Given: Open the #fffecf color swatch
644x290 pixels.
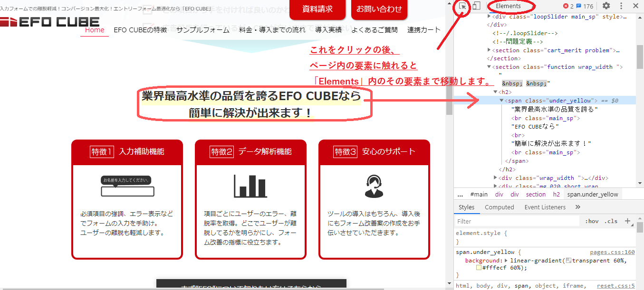Looking at the screenshot, I should (479, 268).
